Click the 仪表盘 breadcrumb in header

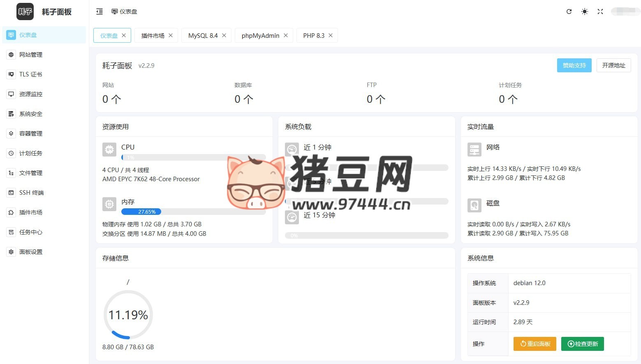[x=124, y=12]
